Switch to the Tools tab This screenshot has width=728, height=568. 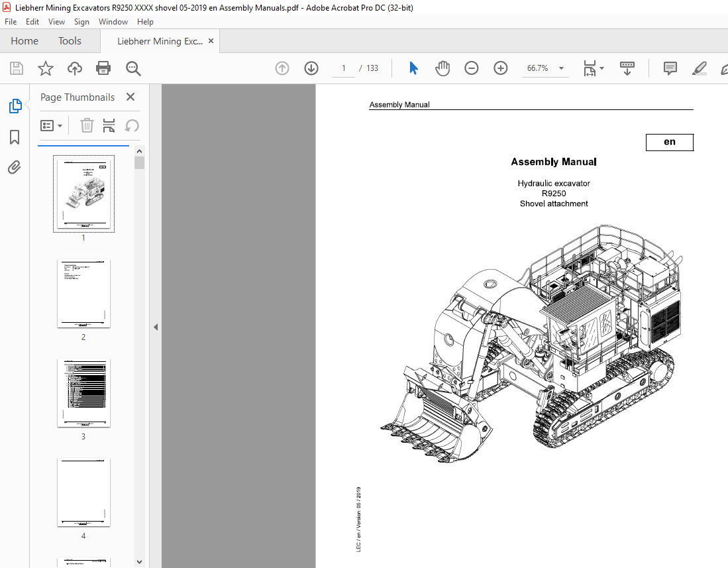pos(70,41)
